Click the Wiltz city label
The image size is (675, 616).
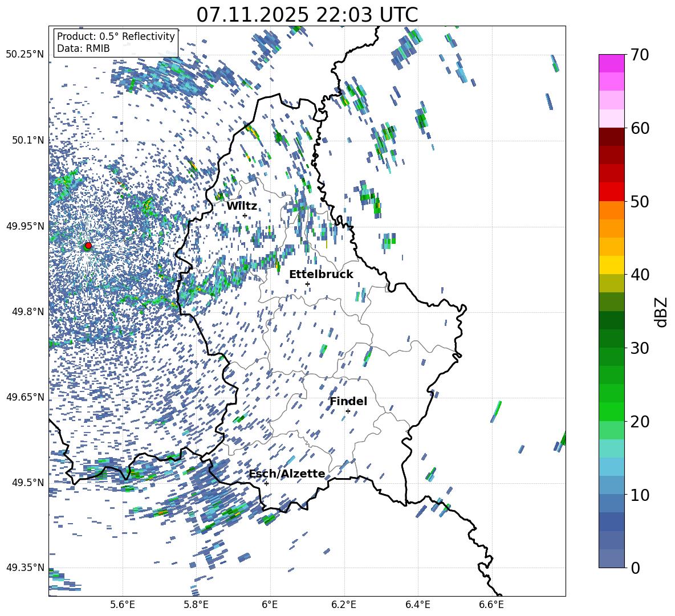point(242,206)
